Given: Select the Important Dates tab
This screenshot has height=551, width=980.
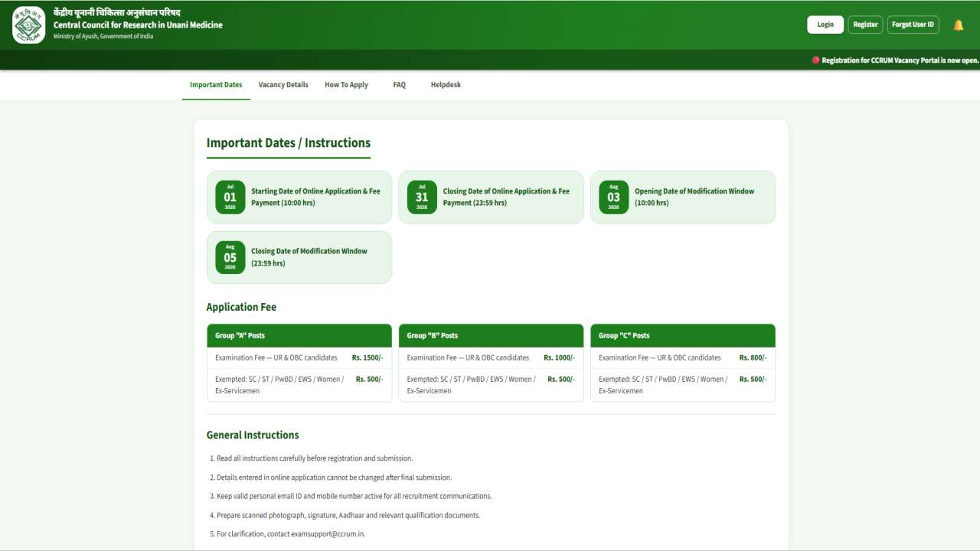Looking at the screenshot, I should (x=216, y=85).
